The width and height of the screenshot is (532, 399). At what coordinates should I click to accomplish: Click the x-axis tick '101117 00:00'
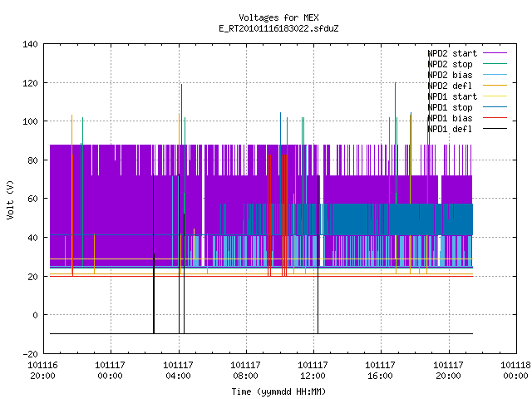click(111, 371)
